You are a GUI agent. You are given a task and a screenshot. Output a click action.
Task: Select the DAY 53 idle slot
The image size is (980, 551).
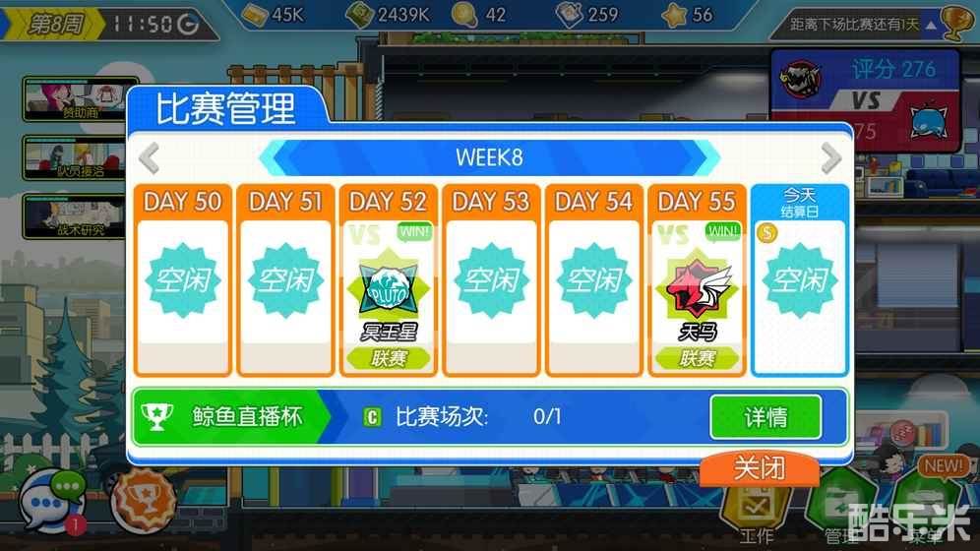(x=491, y=279)
